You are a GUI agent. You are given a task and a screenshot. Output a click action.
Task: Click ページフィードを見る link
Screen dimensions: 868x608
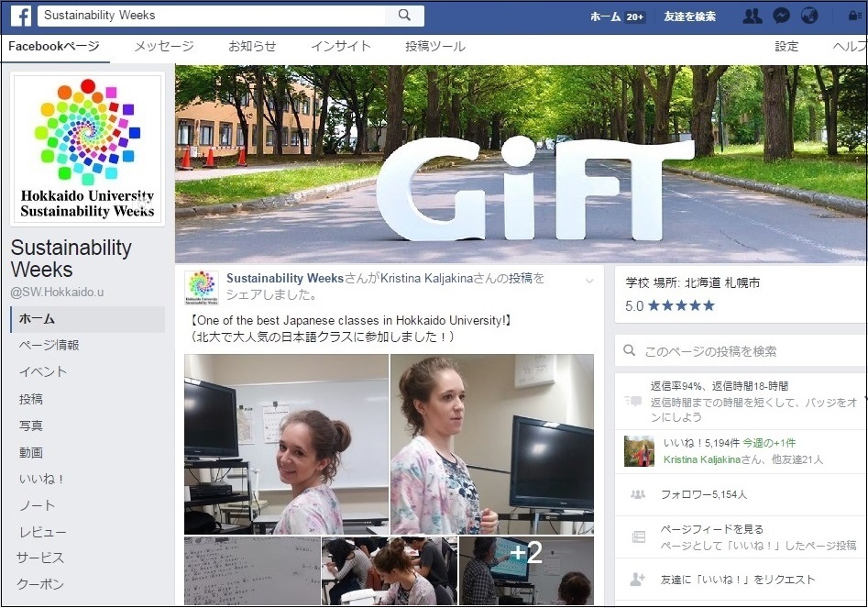point(711,529)
